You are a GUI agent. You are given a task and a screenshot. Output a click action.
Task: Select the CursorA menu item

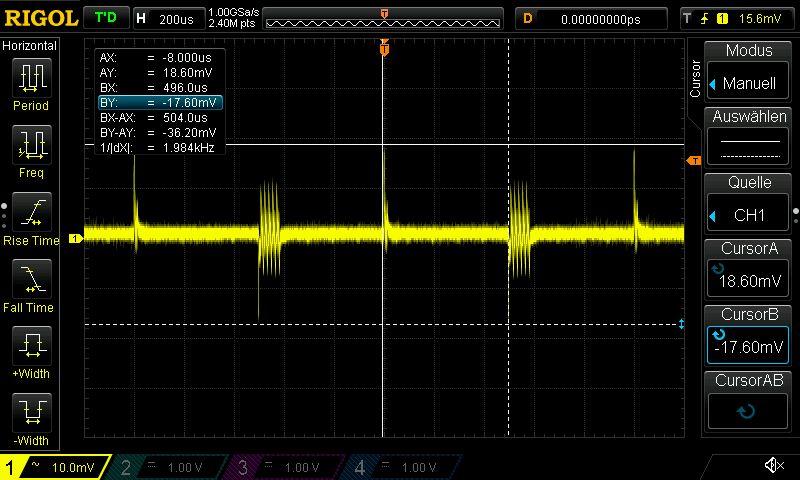pos(749,270)
